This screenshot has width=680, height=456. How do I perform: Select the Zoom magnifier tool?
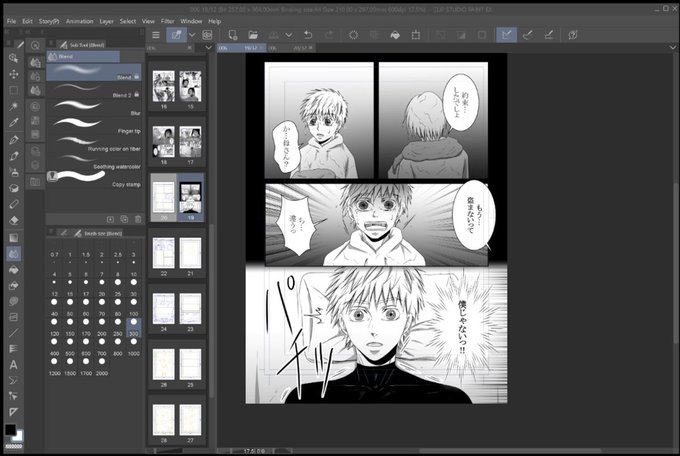click(13, 58)
